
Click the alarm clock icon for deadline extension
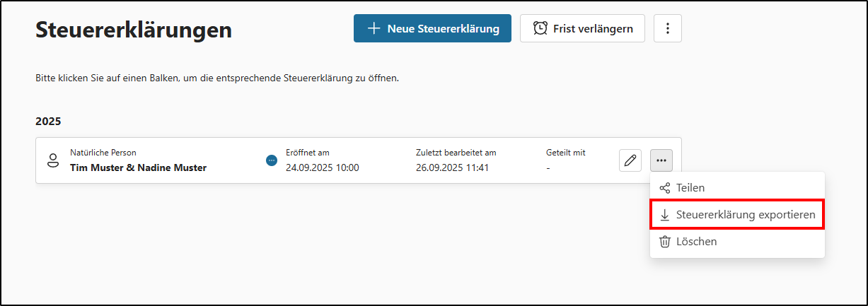[540, 29]
